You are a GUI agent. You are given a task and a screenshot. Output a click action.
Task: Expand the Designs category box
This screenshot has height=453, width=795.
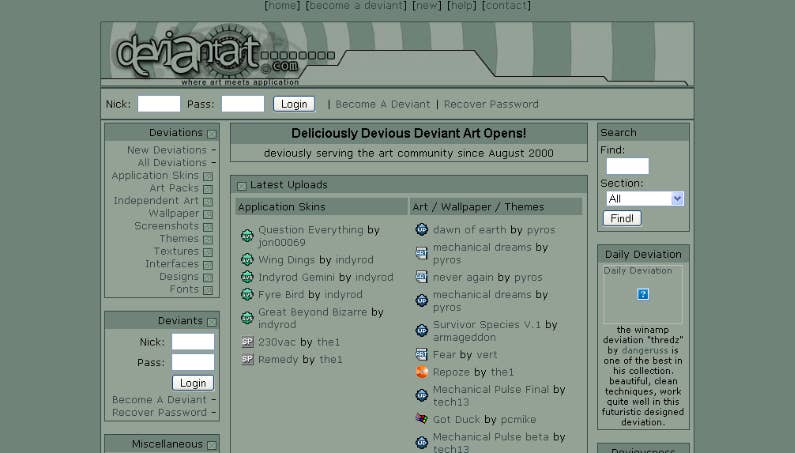(x=208, y=278)
